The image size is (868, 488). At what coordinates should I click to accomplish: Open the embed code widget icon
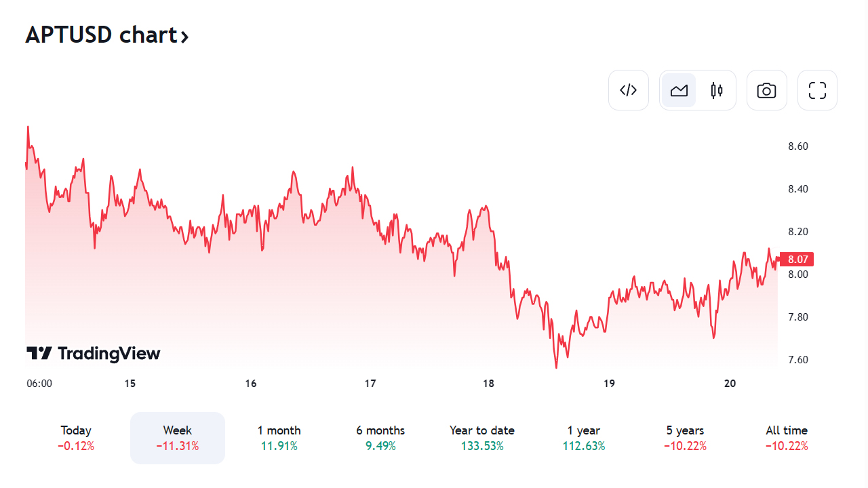(x=629, y=90)
